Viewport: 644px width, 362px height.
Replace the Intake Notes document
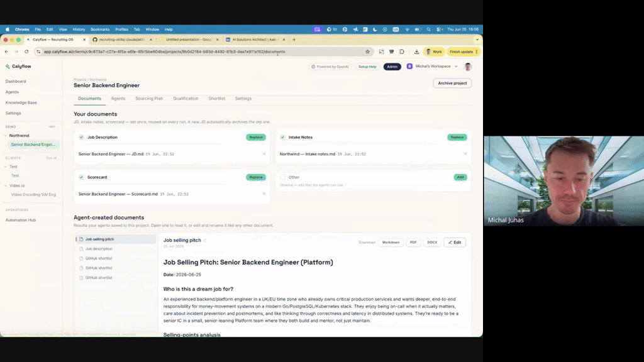tap(457, 137)
